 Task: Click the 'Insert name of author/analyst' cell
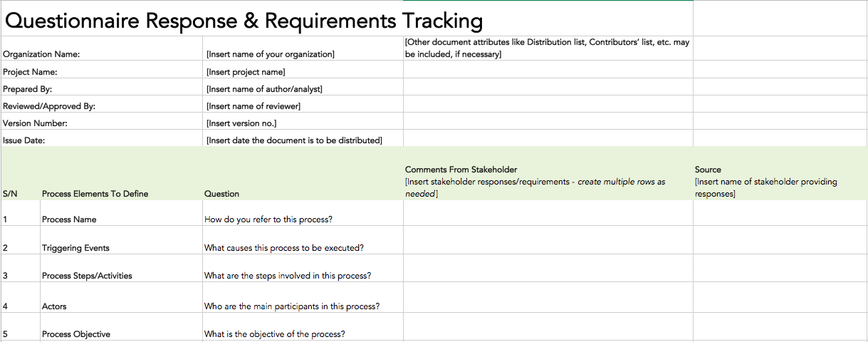(x=303, y=88)
